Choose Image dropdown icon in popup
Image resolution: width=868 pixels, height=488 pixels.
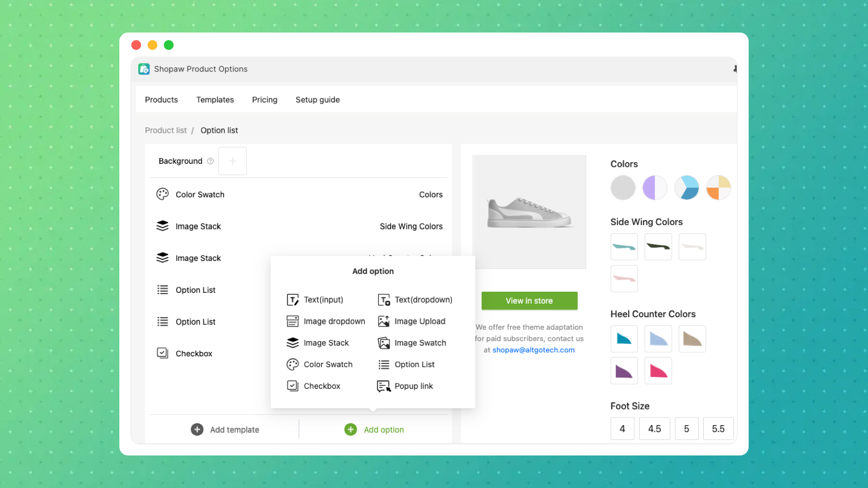click(292, 322)
